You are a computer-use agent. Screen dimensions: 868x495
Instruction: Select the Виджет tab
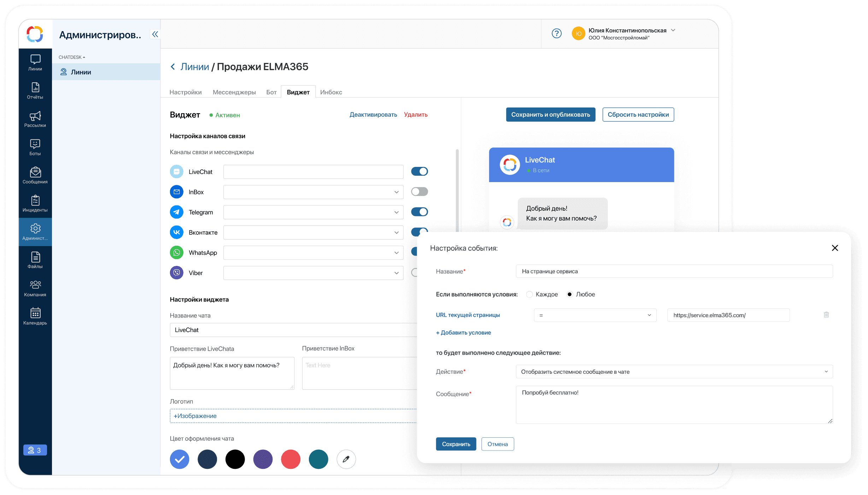[x=298, y=92]
